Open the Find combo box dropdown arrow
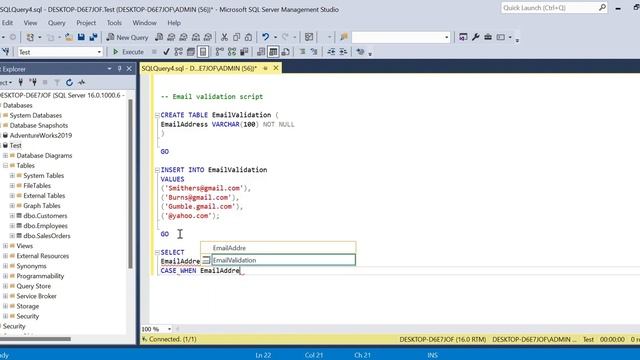This screenshot has width=640, height=360. click(x=447, y=38)
